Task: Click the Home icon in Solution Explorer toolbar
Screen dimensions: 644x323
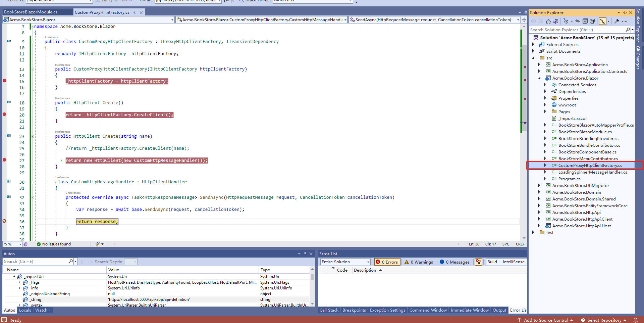Action: [x=548, y=21]
